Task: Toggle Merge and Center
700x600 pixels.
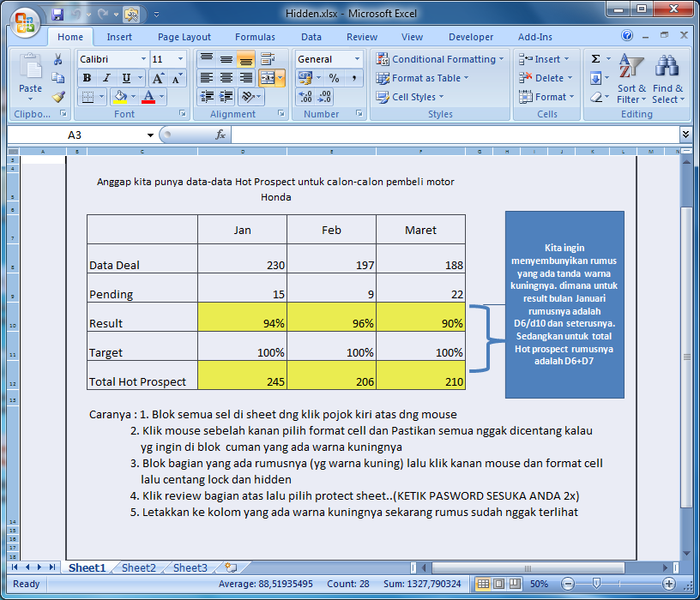Action: coord(268,78)
